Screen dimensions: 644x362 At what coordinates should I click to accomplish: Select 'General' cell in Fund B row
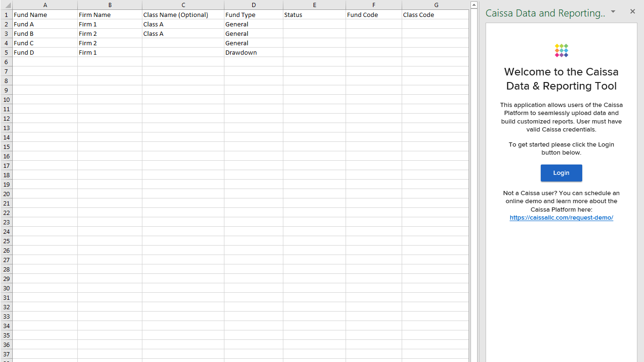click(254, 33)
